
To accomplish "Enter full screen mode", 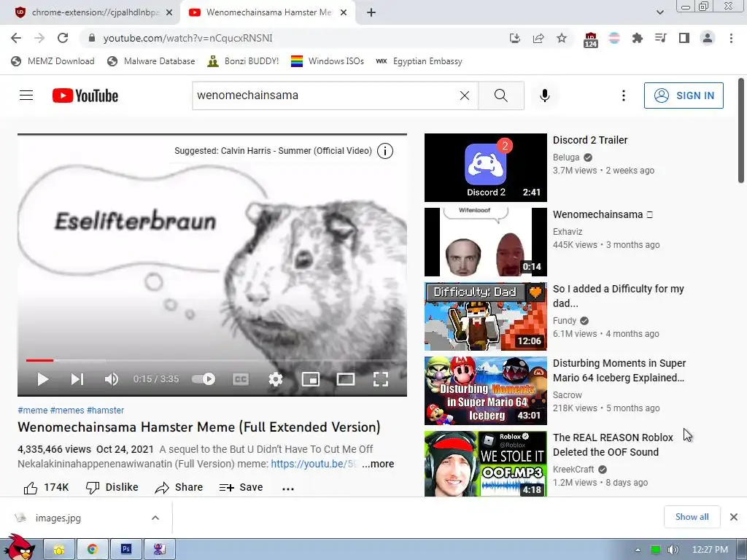I will click(x=381, y=379).
